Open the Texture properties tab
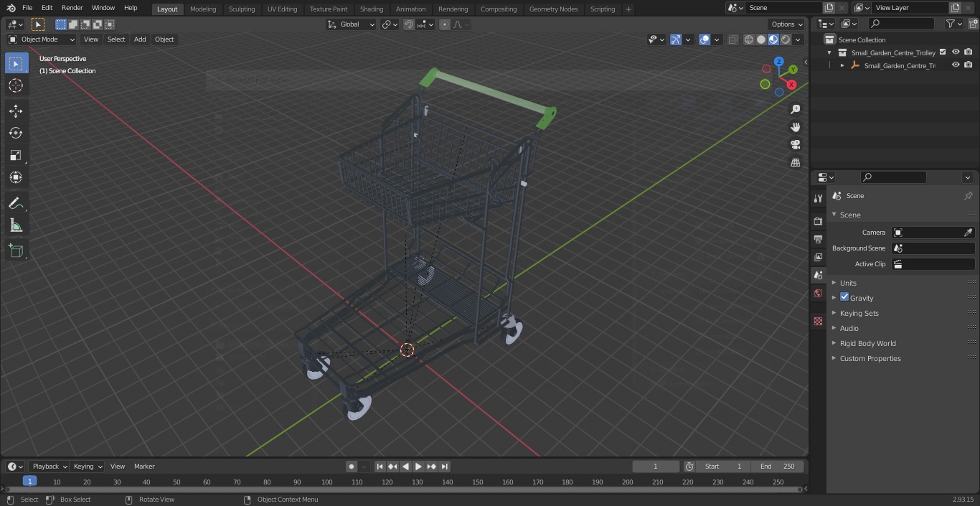This screenshot has width=980, height=506. (818, 321)
